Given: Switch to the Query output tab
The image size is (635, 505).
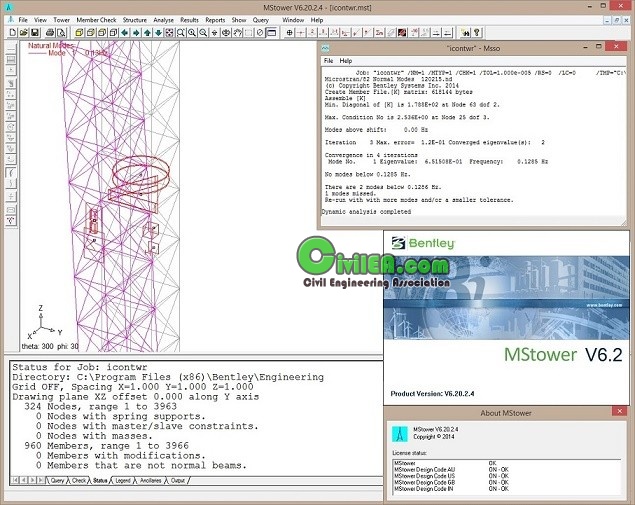Looking at the screenshot, I should click(57, 481).
